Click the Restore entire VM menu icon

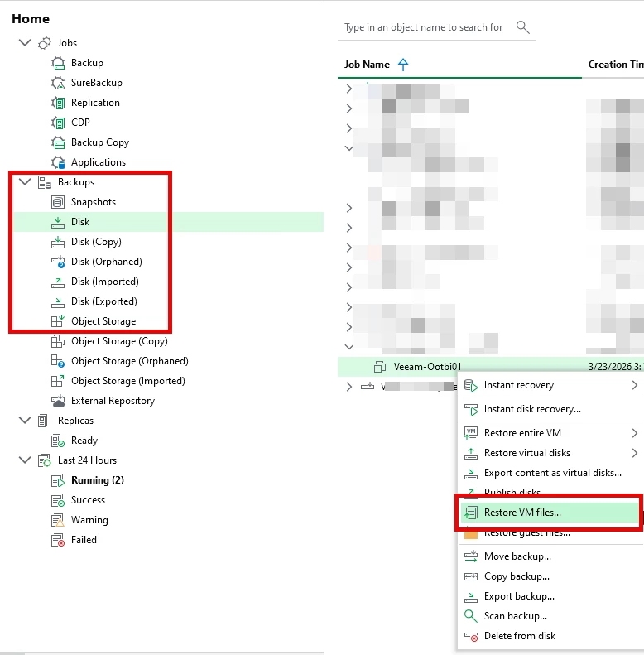(471, 433)
